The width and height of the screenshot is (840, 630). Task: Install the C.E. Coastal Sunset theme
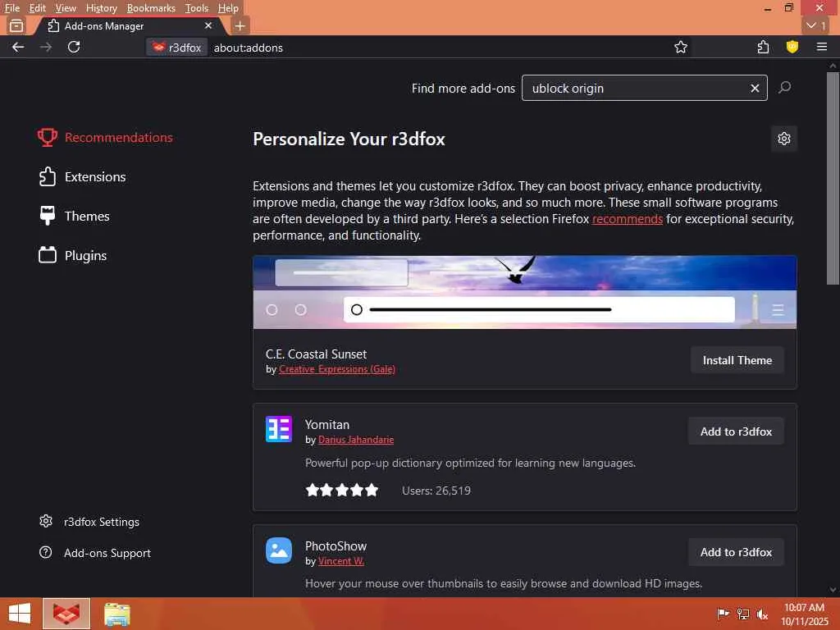(737, 361)
